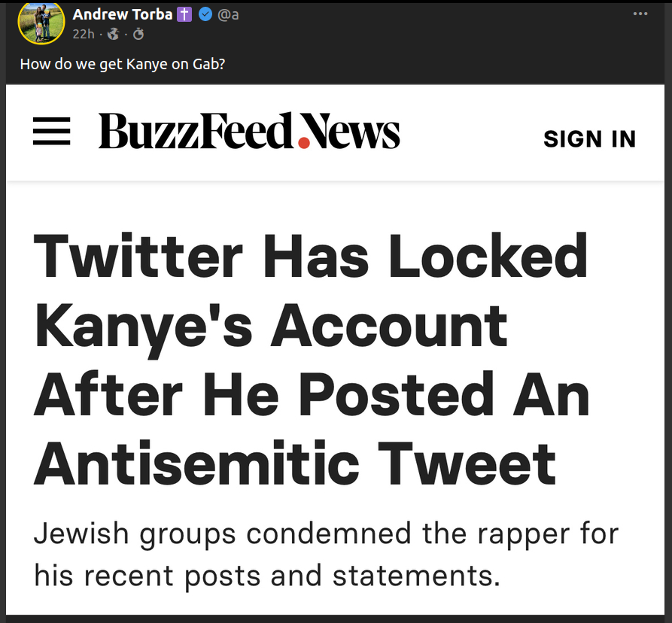Open the BuzzFeed hamburger menu
Viewport: 672px width, 623px height.
tap(52, 132)
